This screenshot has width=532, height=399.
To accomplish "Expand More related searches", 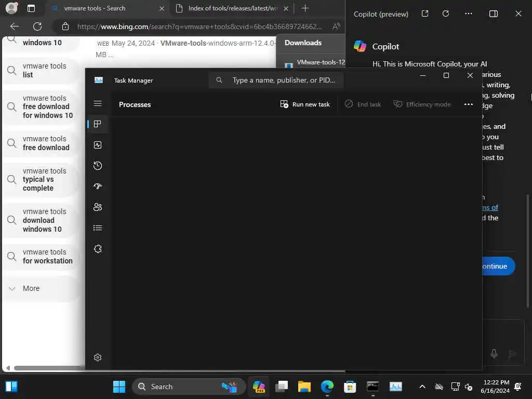I will pyautogui.click(x=41, y=288).
